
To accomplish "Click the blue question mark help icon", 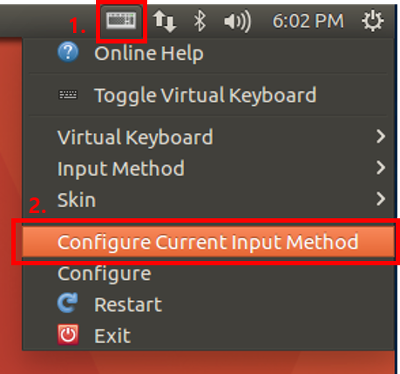I will coord(68,53).
